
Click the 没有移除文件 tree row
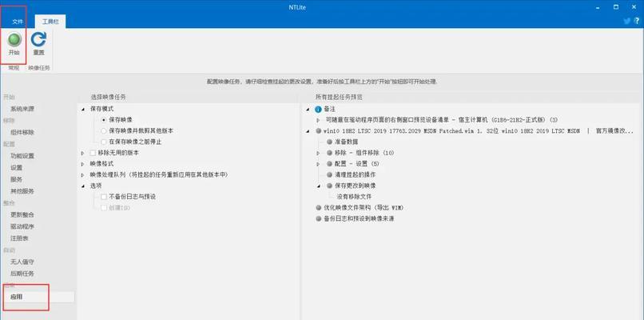pyautogui.click(x=354, y=197)
